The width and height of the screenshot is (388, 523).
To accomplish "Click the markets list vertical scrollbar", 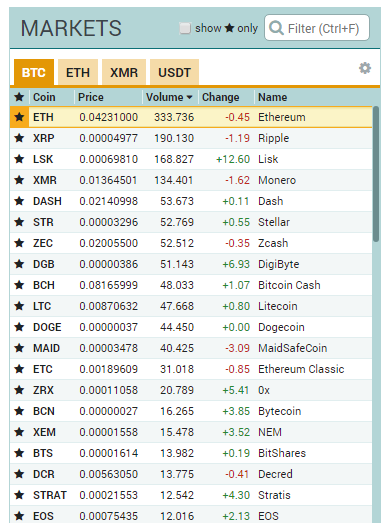I will [x=376, y=173].
